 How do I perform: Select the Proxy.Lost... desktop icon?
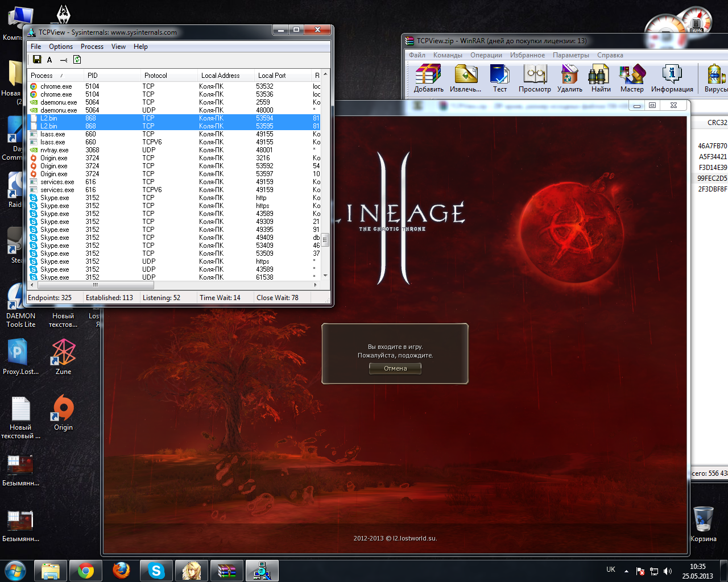pos(20,357)
